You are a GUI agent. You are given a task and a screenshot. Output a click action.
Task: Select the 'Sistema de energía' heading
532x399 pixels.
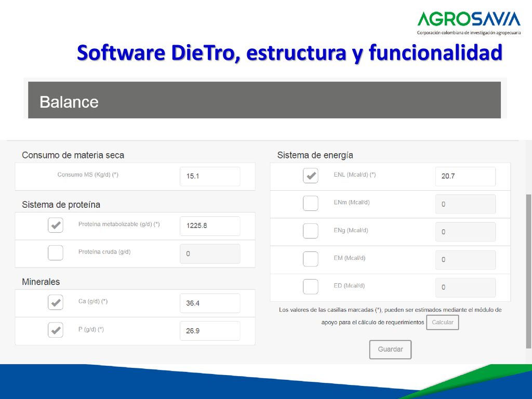[x=315, y=155]
